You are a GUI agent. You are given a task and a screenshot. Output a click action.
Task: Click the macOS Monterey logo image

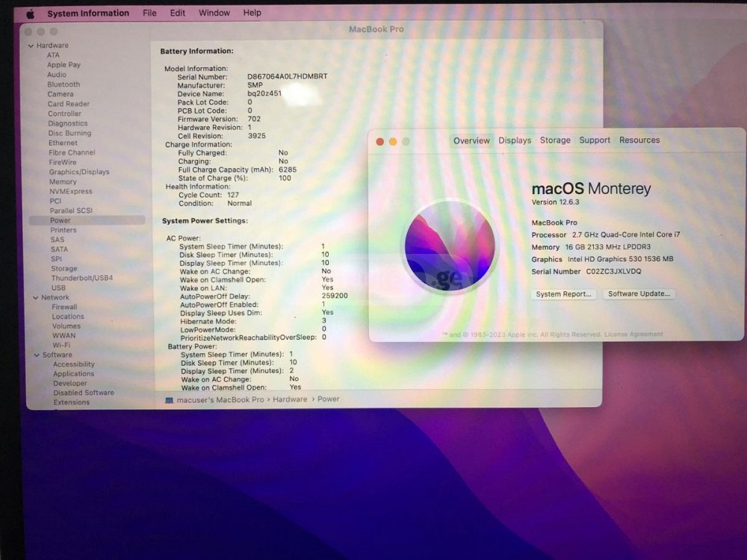coord(450,246)
